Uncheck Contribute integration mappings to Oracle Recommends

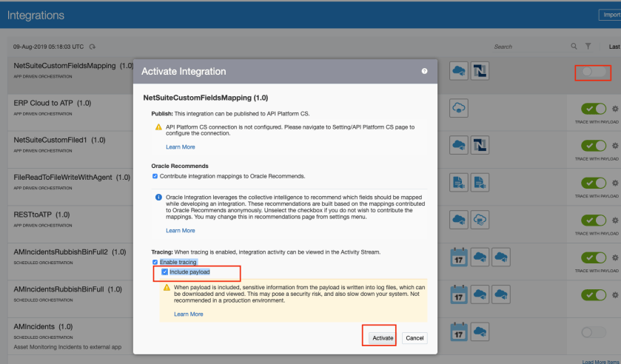(x=155, y=176)
